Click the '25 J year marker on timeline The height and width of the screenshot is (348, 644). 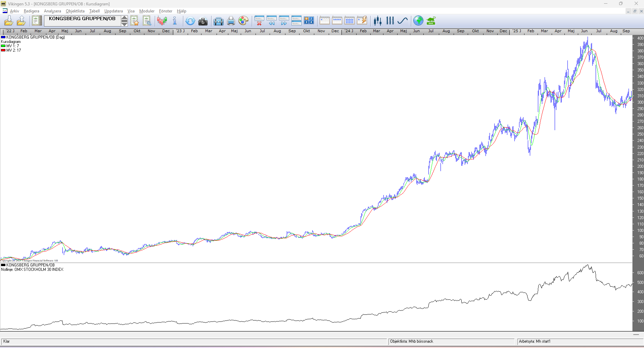tap(517, 31)
